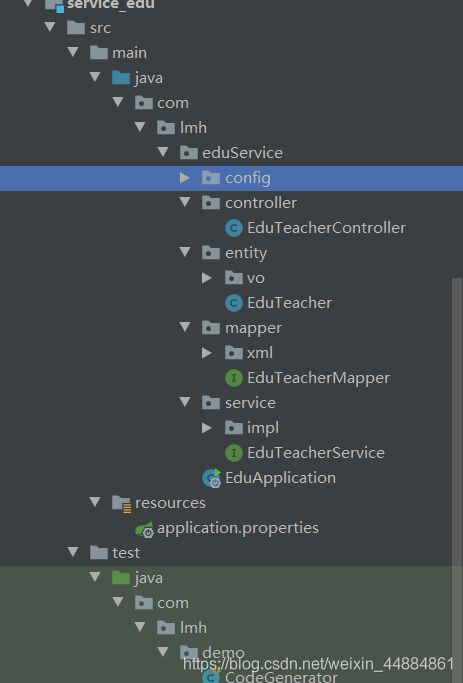Click the resources folder icon
463x683 pixels.
click(x=122, y=504)
